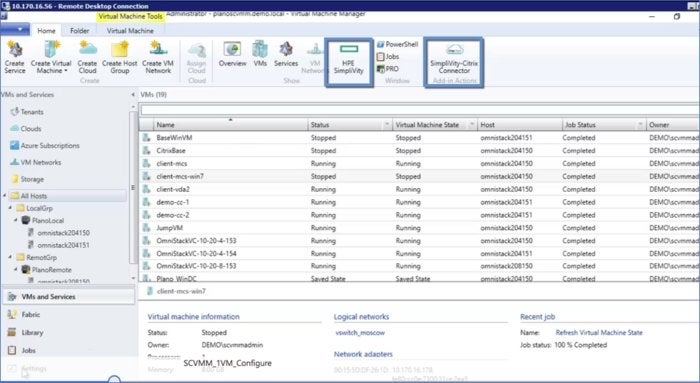Sort by the Owner column header
Viewport: 700px width, 383px height.
pos(673,125)
